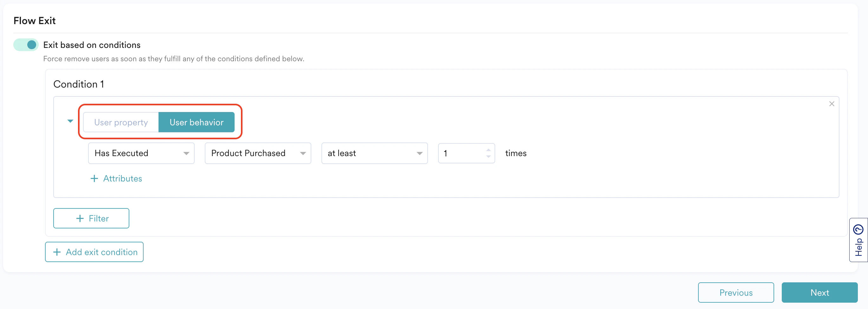This screenshot has width=868, height=309.
Task: Open the Help panel on the right edge
Action: point(858,240)
